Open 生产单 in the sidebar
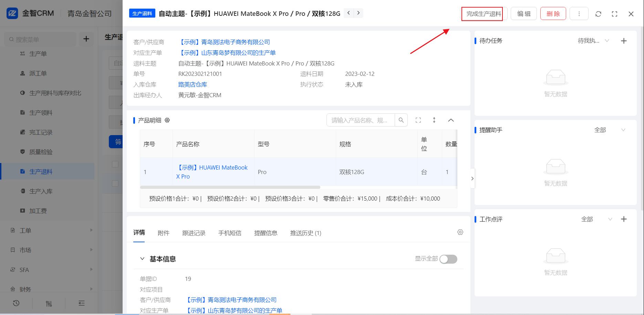Viewport: 644px width, 315px height. [x=38, y=54]
